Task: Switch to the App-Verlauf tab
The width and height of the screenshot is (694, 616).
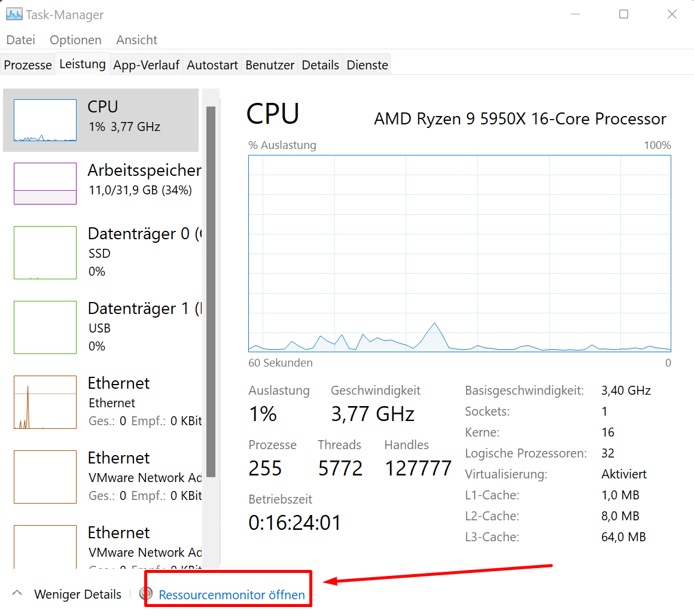Action: [146, 65]
